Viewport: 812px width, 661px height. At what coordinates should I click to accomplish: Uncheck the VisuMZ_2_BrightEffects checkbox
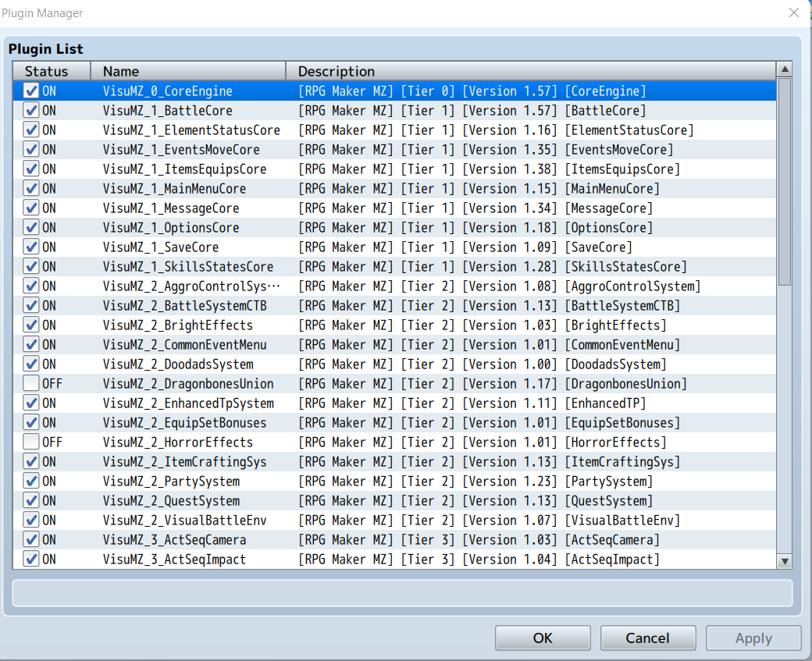pos(31,325)
